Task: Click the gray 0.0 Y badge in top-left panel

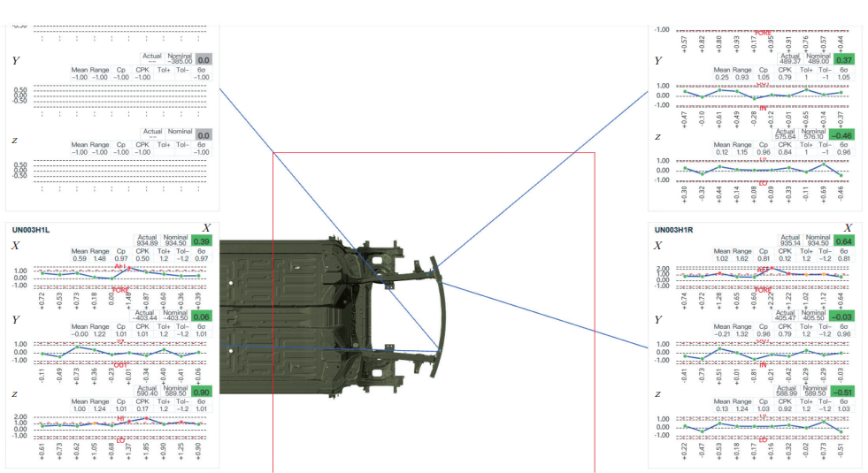Action: click(204, 60)
